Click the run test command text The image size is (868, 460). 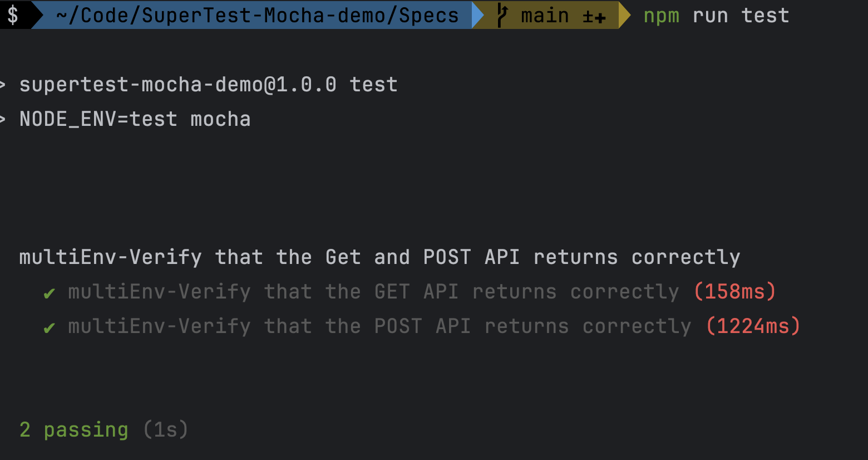pyautogui.click(x=741, y=16)
